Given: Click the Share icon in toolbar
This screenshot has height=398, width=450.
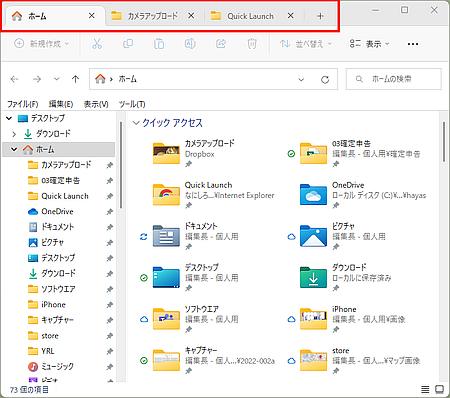Looking at the screenshot, I should (221, 44).
